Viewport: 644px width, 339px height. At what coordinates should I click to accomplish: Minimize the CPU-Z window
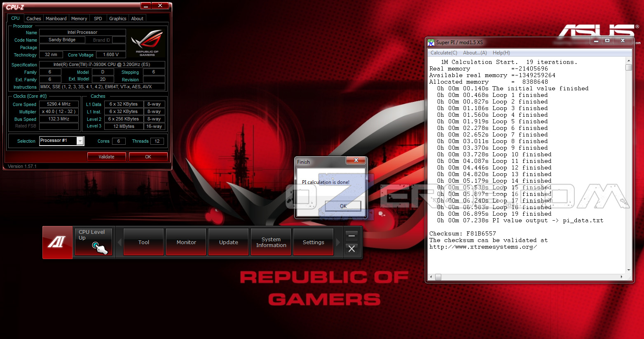146,5
